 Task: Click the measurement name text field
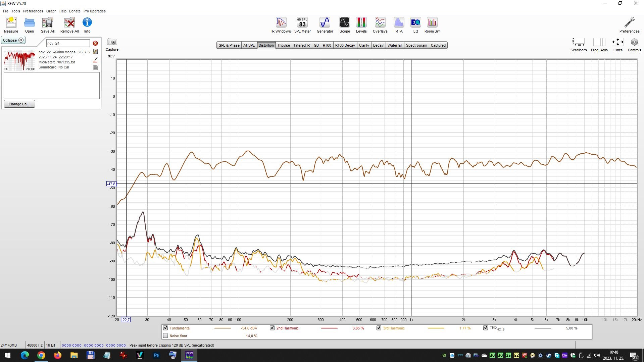point(68,43)
